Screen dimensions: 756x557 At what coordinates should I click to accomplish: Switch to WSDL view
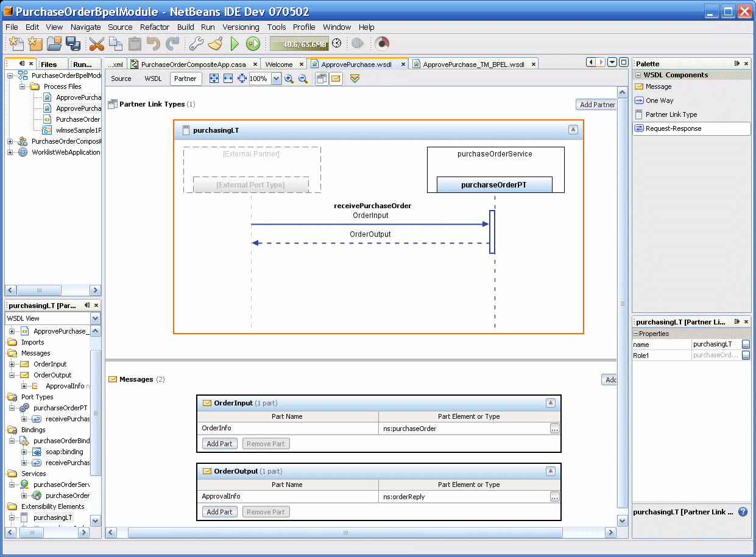click(153, 79)
